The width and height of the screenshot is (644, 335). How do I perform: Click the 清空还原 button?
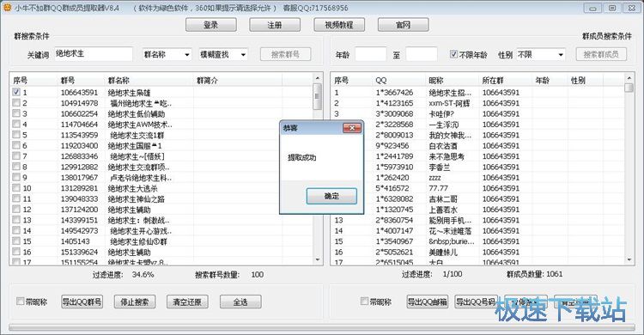(x=187, y=301)
